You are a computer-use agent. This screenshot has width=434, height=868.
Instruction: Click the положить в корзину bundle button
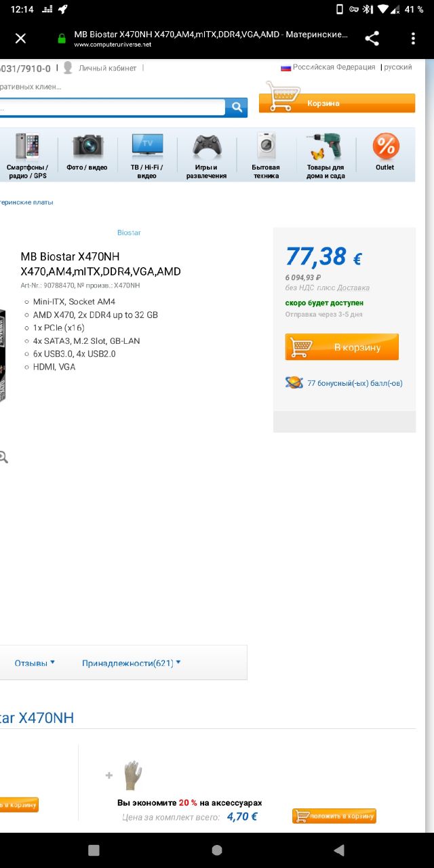click(x=334, y=816)
